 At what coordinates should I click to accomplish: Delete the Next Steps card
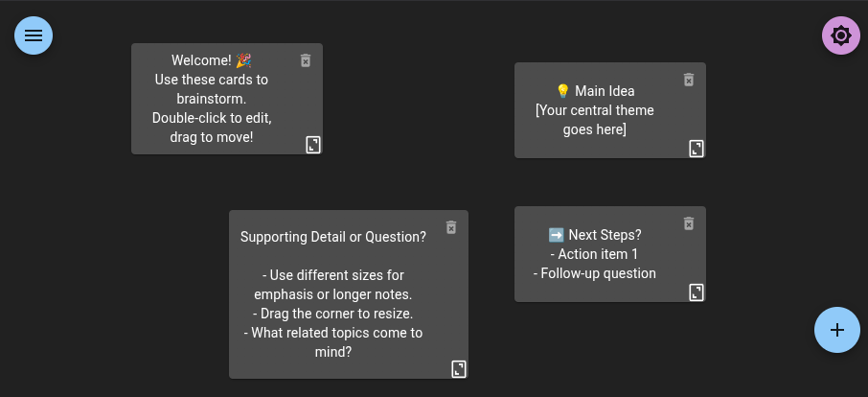click(688, 223)
